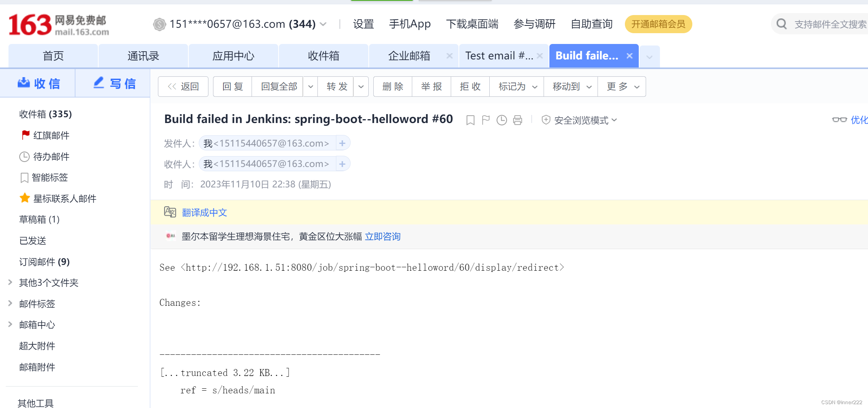The height and width of the screenshot is (408, 868).
Task: Switch to the 首页 tab
Action: pos(53,56)
